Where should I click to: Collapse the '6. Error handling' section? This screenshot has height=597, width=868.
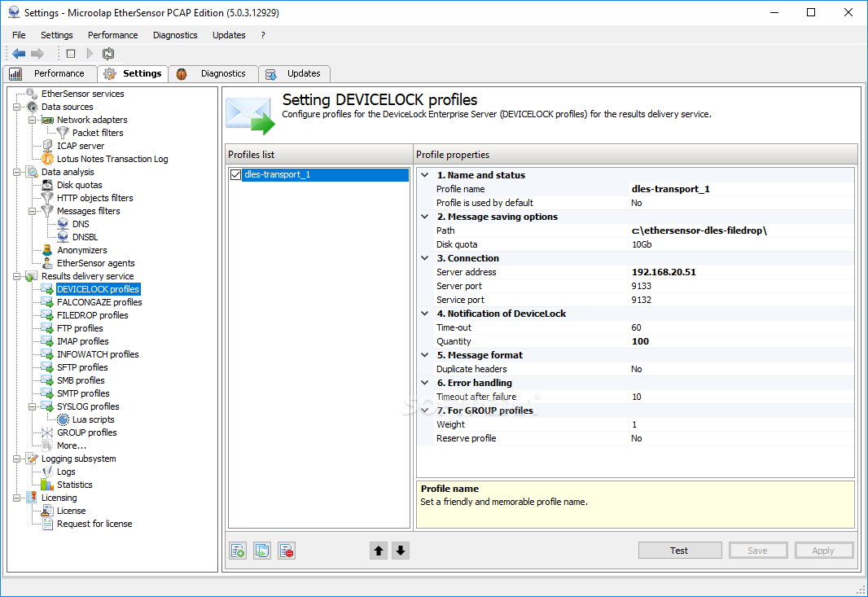(x=425, y=383)
